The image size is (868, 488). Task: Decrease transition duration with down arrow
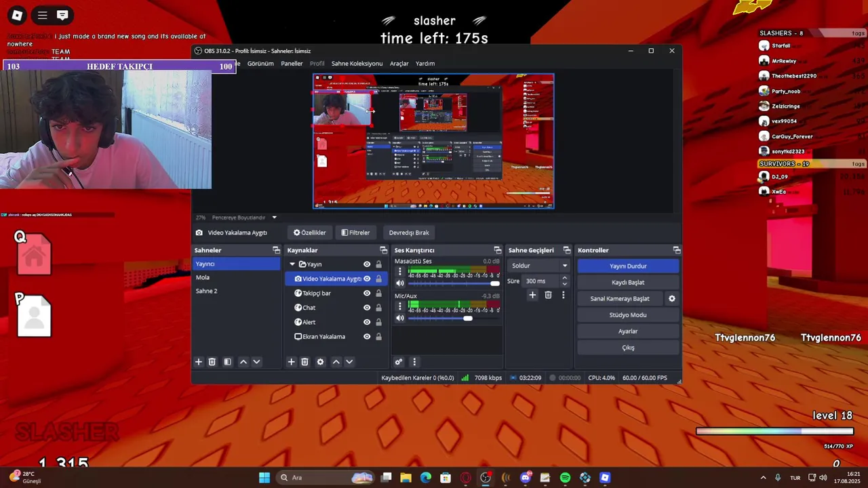pyautogui.click(x=564, y=284)
